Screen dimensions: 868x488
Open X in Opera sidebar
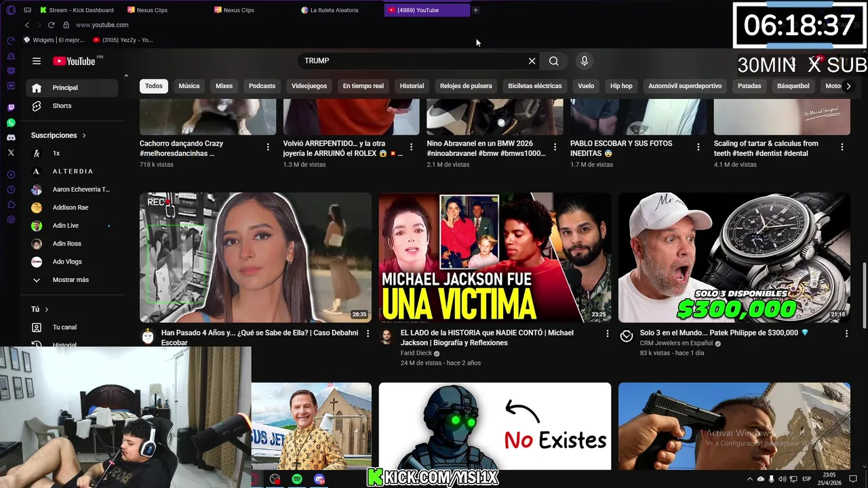(11, 153)
